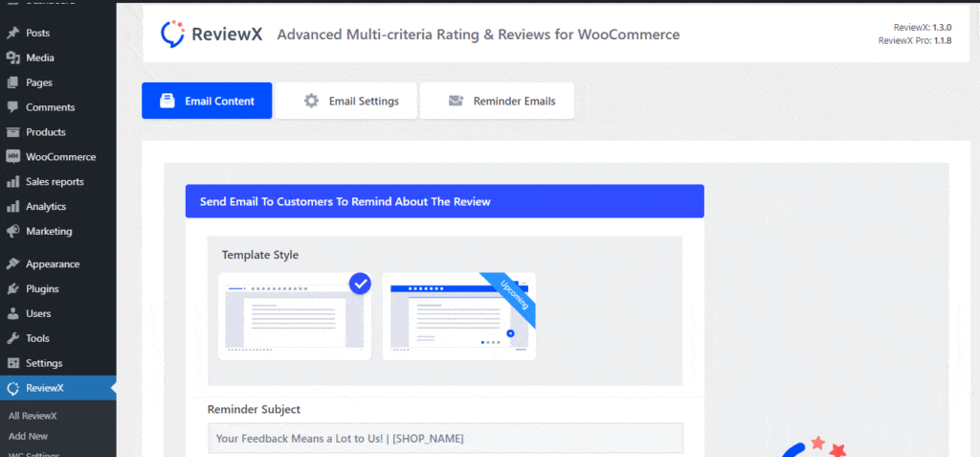Click the ReviewX: 1.3.0 version text
Image resolution: width=980 pixels, height=457 pixels.
[x=923, y=28]
